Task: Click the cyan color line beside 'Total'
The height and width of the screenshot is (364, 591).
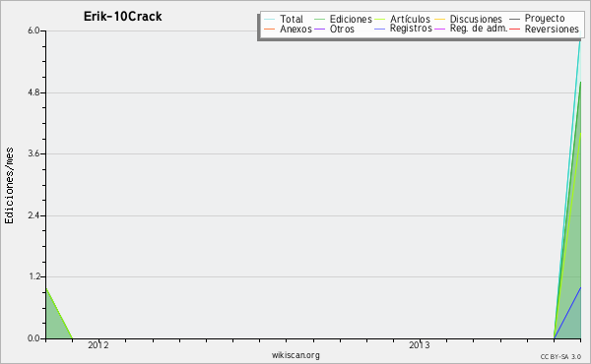Action: tap(270, 19)
